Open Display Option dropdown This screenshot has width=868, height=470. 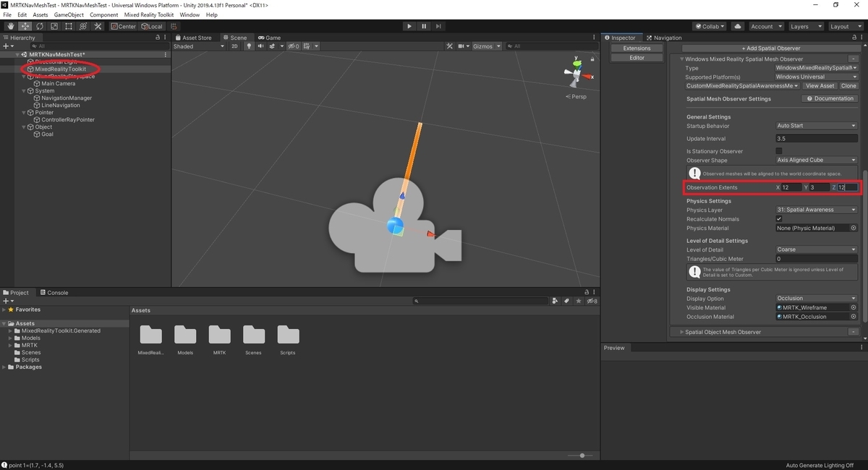pos(816,298)
